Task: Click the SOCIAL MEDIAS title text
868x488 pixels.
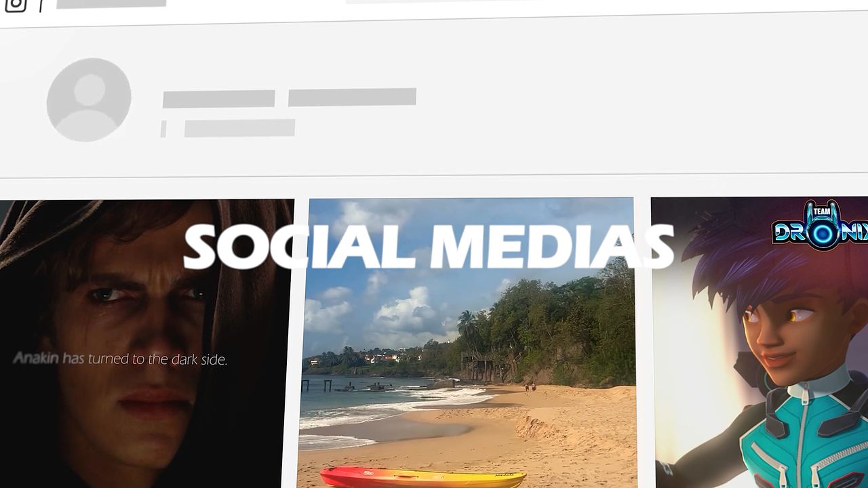Action: [429, 246]
